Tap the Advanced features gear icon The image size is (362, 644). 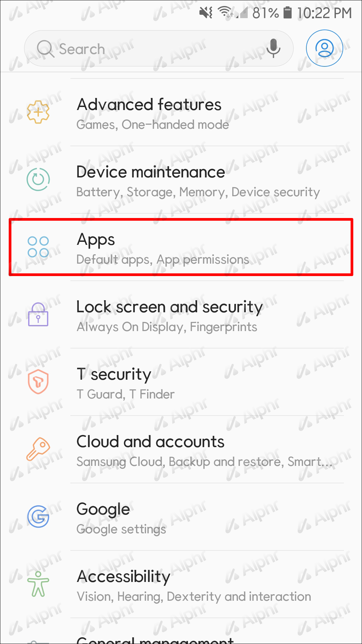click(x=38, y=112)
